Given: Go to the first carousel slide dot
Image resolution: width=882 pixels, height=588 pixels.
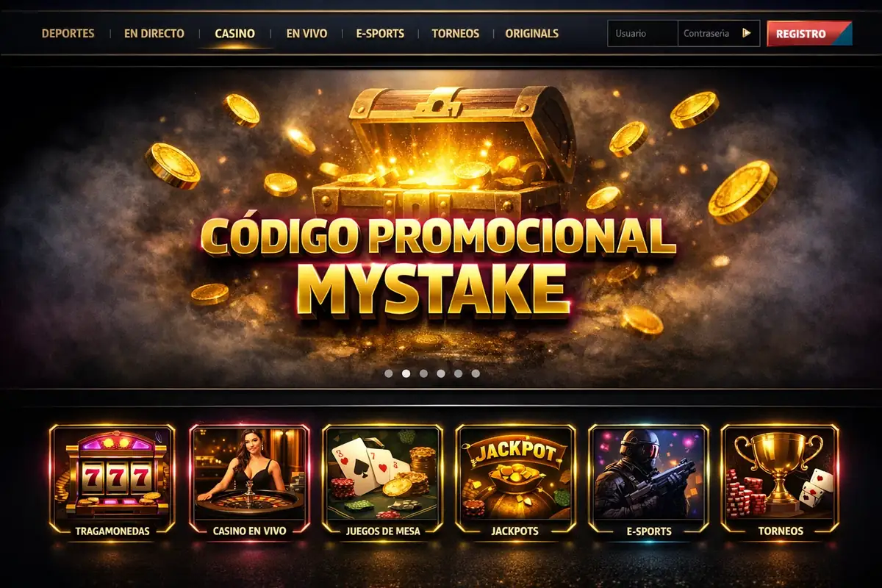Looking at the screenshot, I should [x=388, y=373].
